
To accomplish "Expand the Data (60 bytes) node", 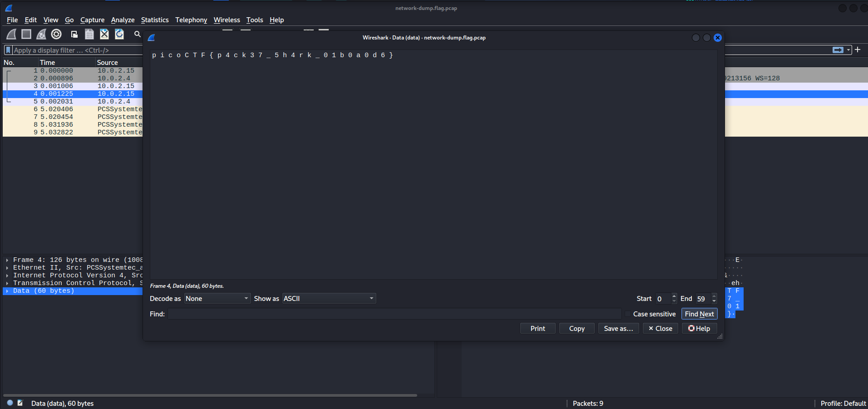I will [7, 291].
